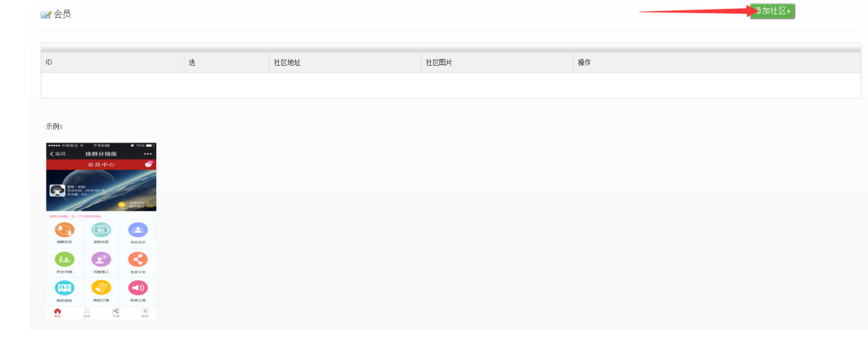Click the 社区地址 column header
868x359 pixels.
coord(287,62)
